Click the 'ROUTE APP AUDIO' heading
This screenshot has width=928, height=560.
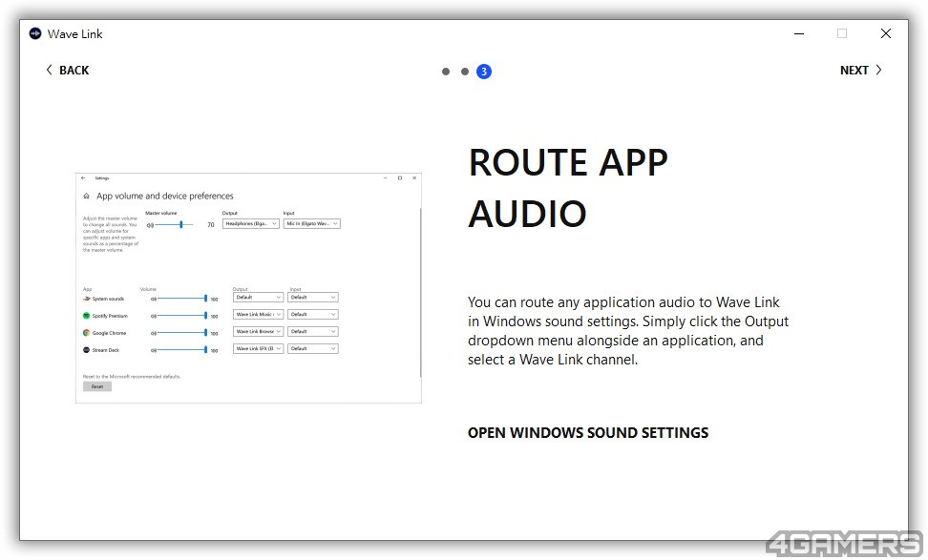point(567,187)
